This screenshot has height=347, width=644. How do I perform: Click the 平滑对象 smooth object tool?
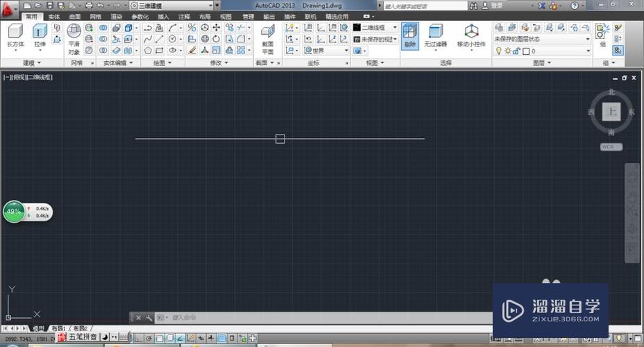(74, 40)
